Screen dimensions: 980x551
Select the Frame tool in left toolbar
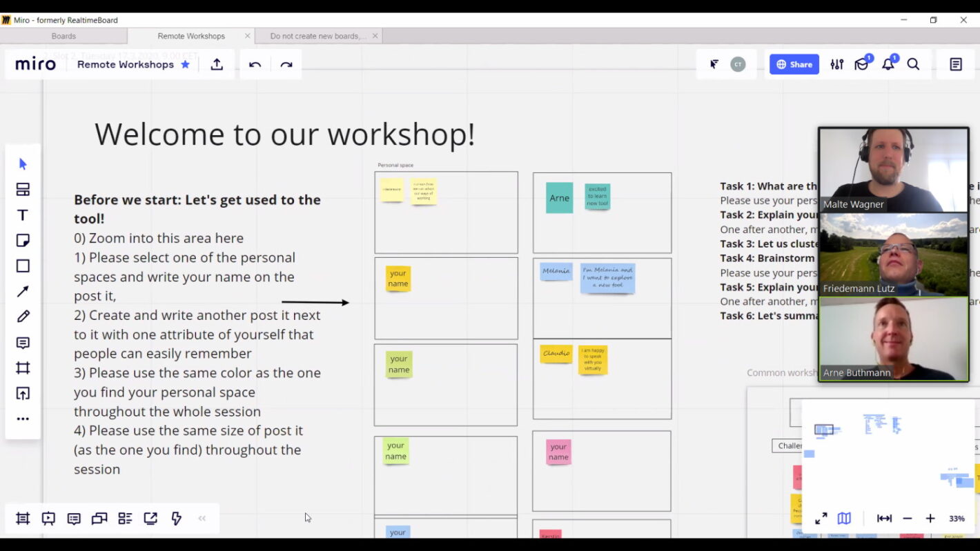(23, 368)
